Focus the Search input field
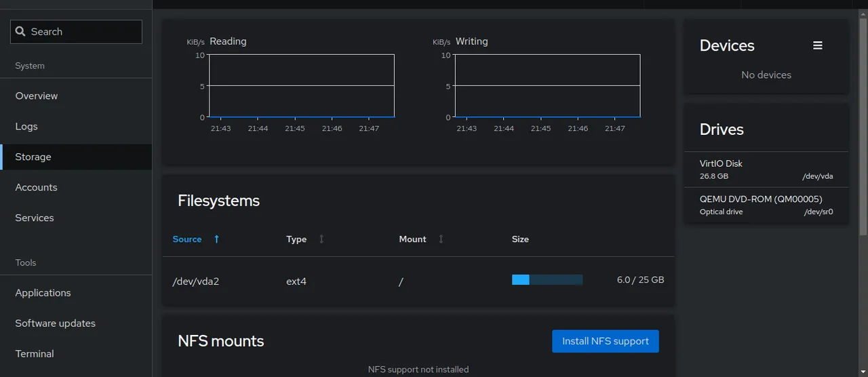 (x=76, y=32)
